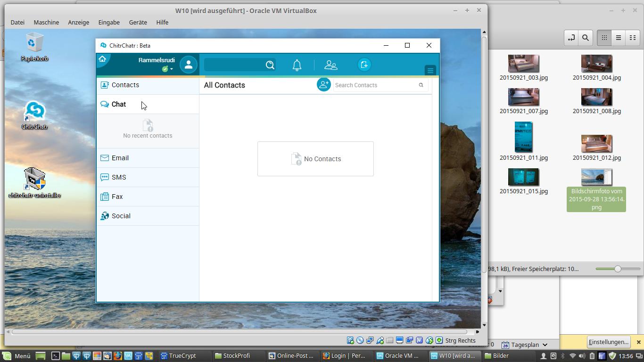Expand the online status dropdown arrow

(172, 69)
